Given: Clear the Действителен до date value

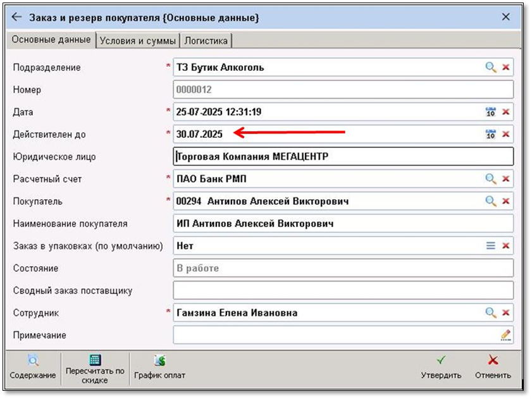Looking at the screenshot, I should click(x=506, y=134).
